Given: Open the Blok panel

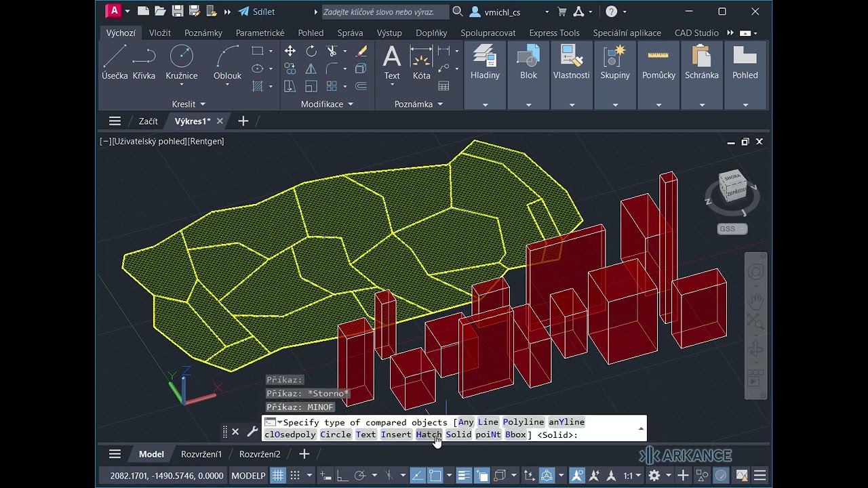Looking at the screenshot, I should pos(528,63).
